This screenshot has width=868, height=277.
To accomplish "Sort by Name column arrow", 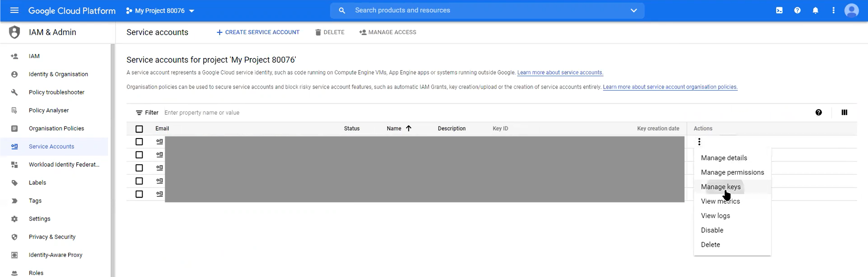I will (x=408, y=128).
